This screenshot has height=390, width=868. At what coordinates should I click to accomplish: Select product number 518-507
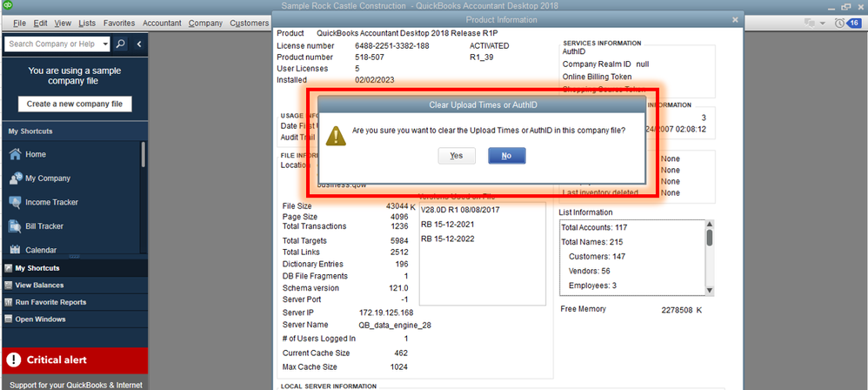click(x=370, y=57)
